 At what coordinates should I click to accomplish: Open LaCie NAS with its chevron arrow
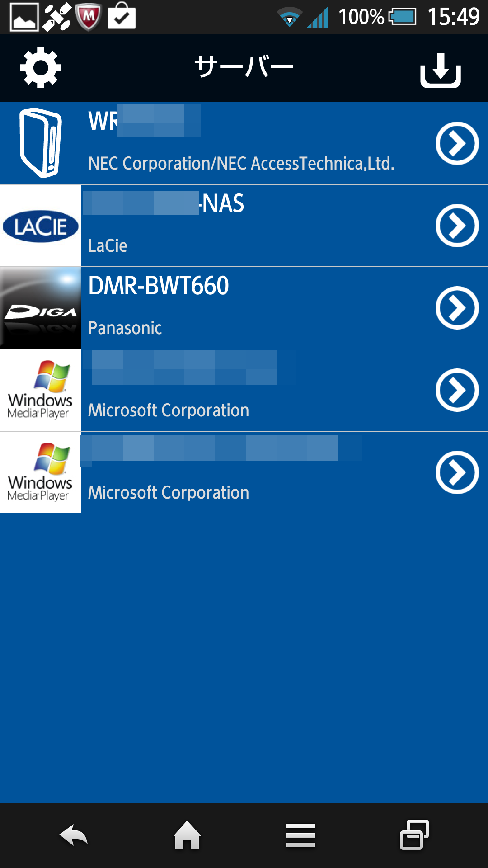tap(457, 226)
